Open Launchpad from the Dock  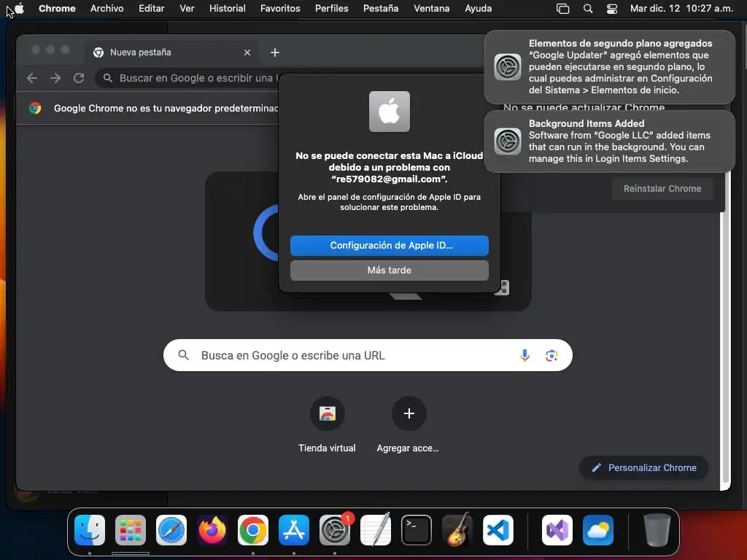131,530
